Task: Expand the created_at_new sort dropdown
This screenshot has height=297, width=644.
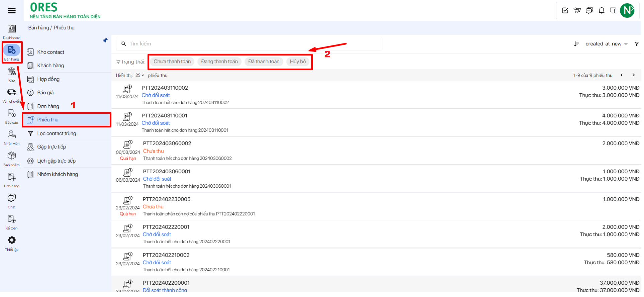Action: [606, 44]
